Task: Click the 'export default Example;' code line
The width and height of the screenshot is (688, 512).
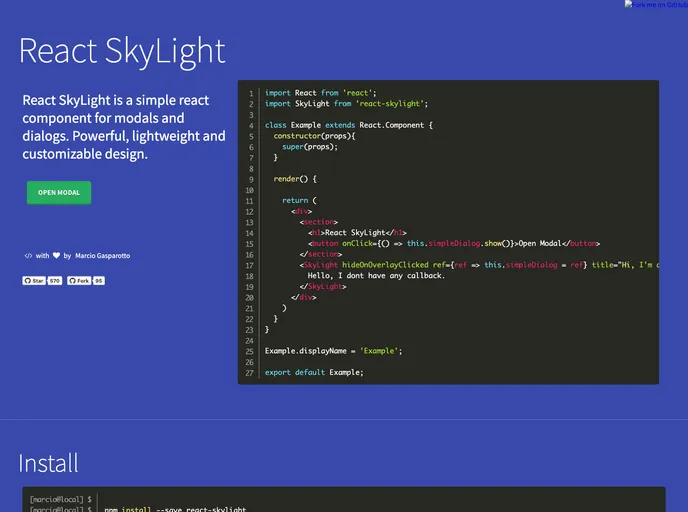Action: pos(314,372)
